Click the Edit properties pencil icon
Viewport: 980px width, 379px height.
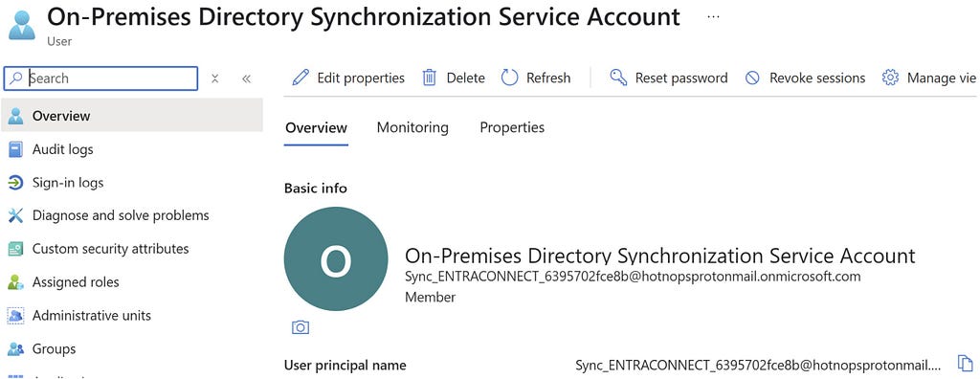pos(301,78)
